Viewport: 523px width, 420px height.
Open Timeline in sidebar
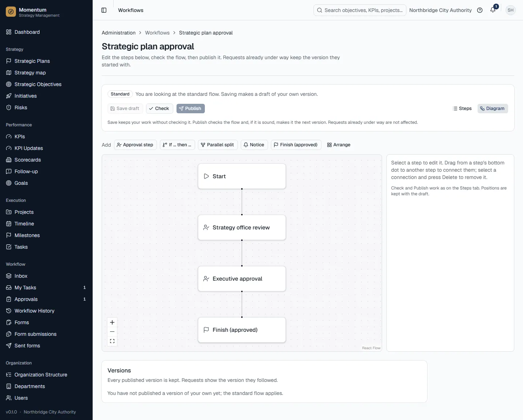tap(46, 224)
